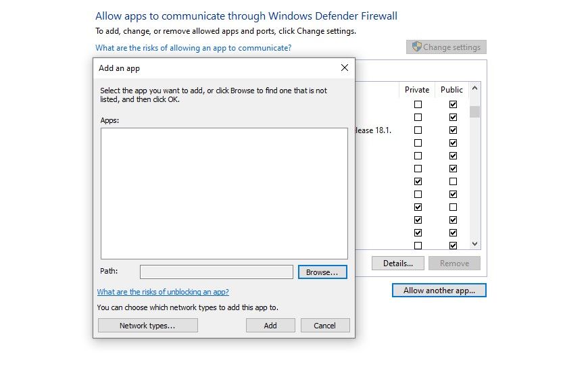
Task: Click the Private column header
Action: pyautogui.click(x=417, y=89)
